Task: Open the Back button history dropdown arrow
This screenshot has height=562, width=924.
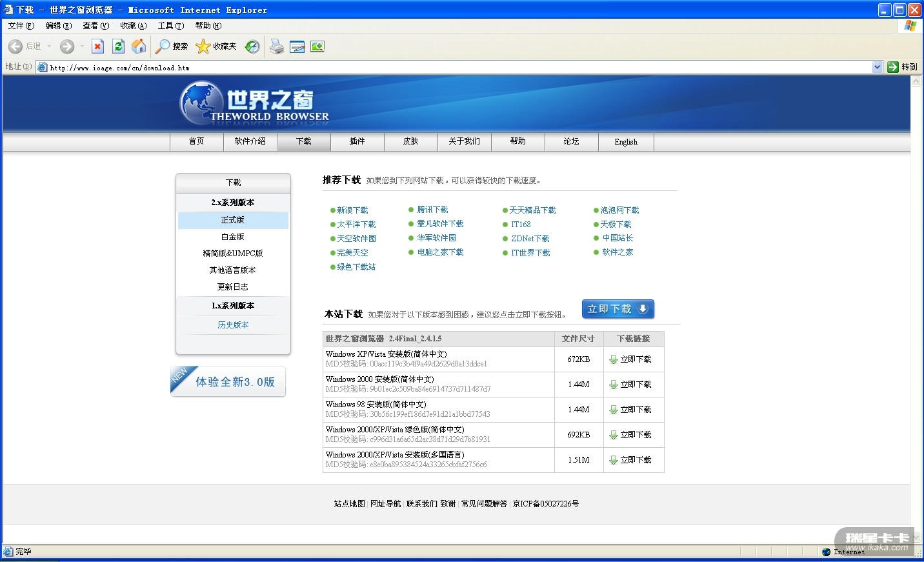Action: [49, 46]
